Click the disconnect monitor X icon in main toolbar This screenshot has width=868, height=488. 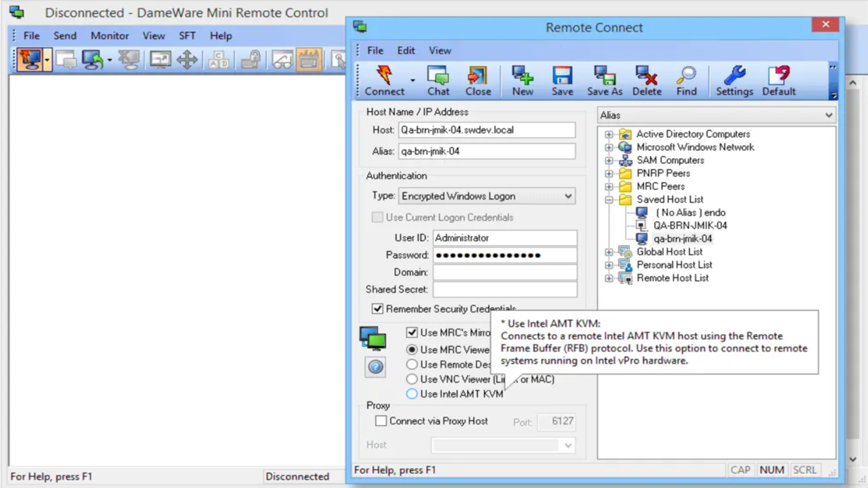pos(129,59)
